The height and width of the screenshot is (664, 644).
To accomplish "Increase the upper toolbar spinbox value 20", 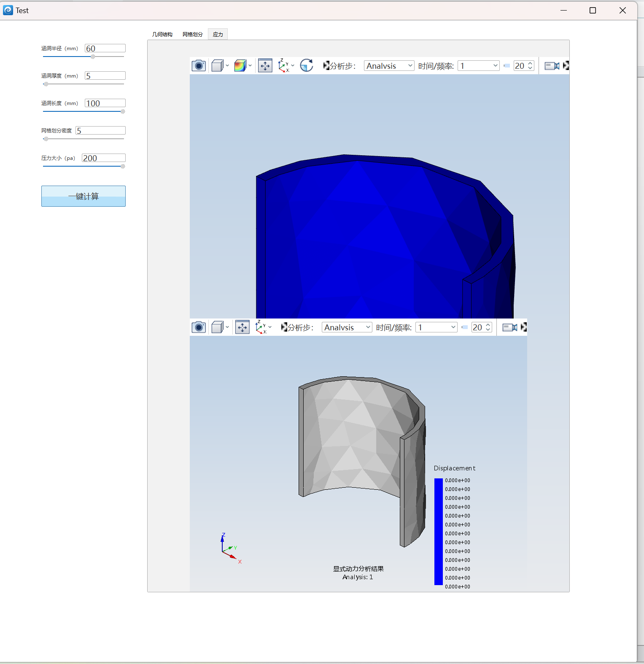I will click(530, 64).
